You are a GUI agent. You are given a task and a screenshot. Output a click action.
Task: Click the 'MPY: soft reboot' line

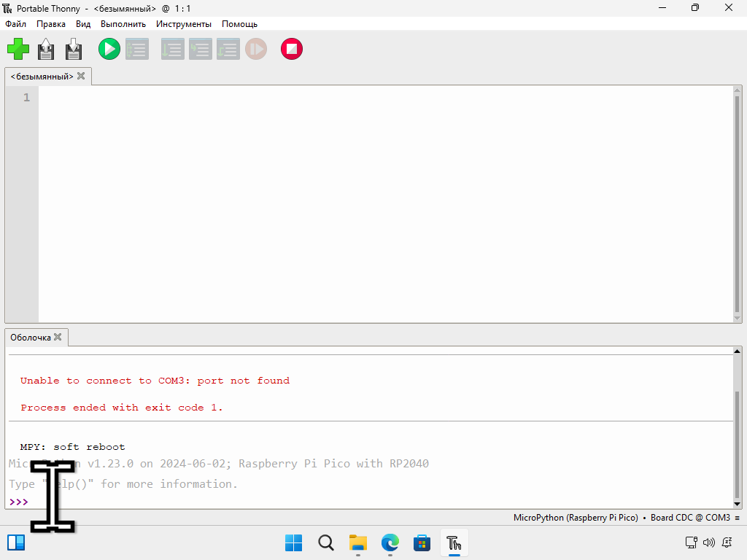pyautogui.click(x=72, y=447)
